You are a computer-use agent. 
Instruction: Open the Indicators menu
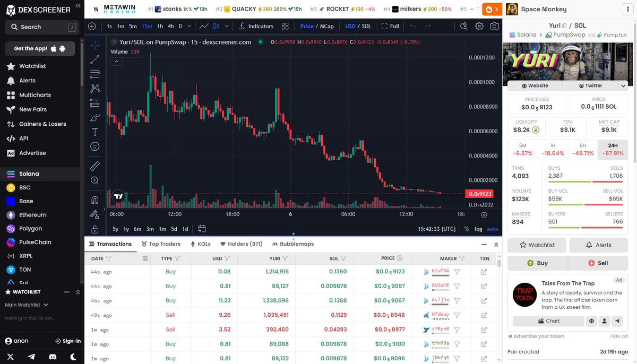pos(256,26)
